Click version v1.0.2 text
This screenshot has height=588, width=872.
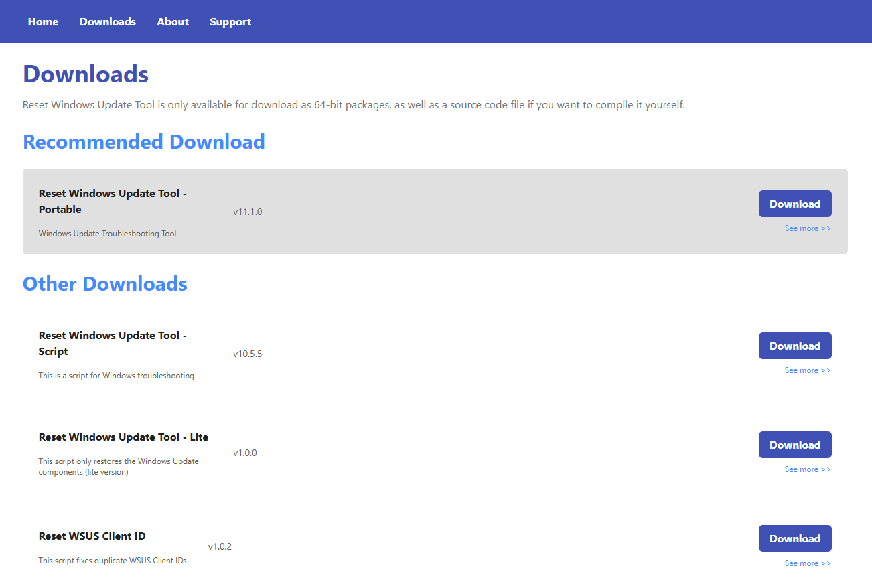pyautogui.click(x=220, y=546)
